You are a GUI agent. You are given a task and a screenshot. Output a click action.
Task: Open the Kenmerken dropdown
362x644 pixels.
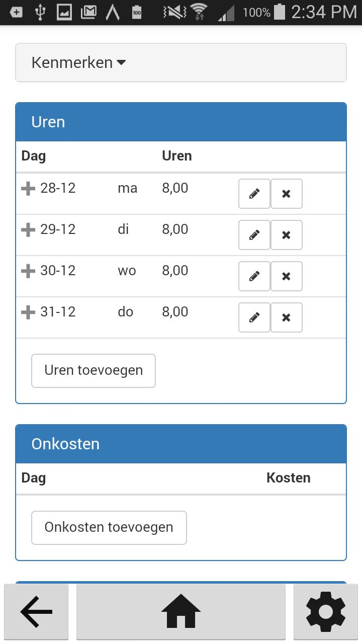pos(78,62)
